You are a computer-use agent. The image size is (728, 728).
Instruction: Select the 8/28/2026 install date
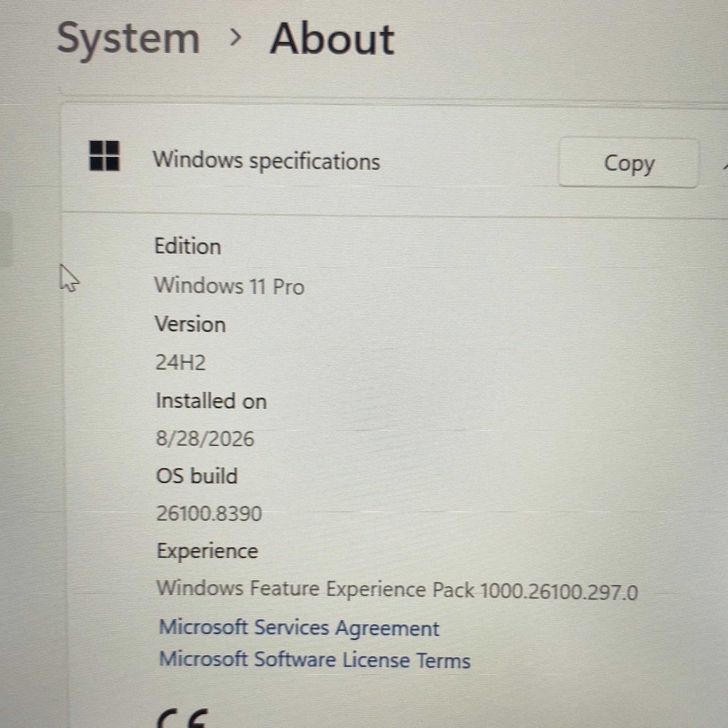coord(205,439)
